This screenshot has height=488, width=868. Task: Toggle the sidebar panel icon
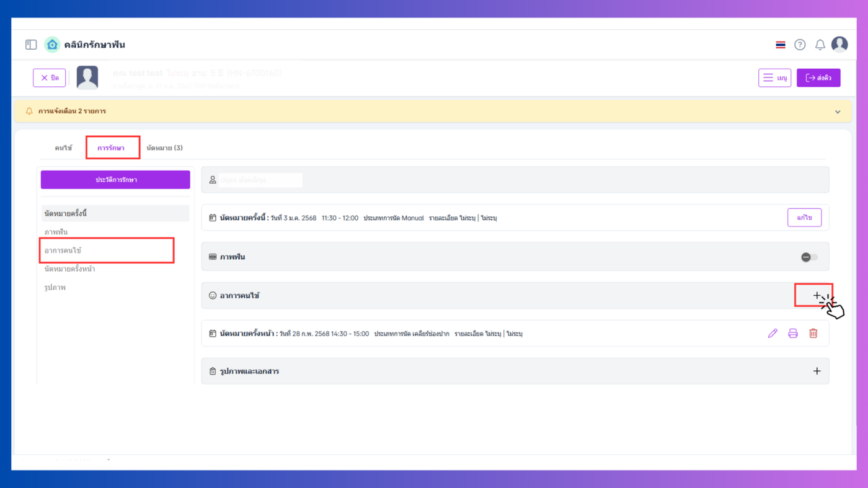click(31, 45)
